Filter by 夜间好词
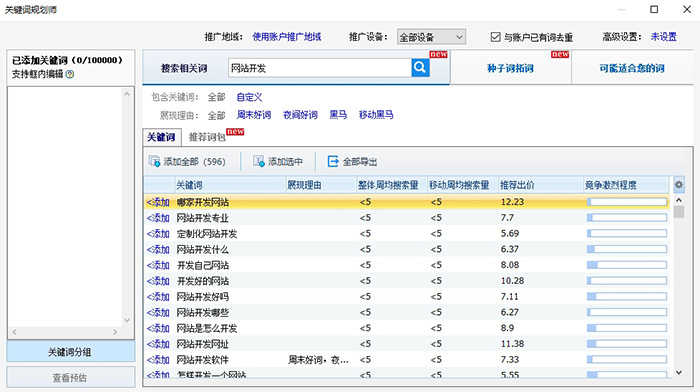The image size is (700, 392). tap(300, 115)
